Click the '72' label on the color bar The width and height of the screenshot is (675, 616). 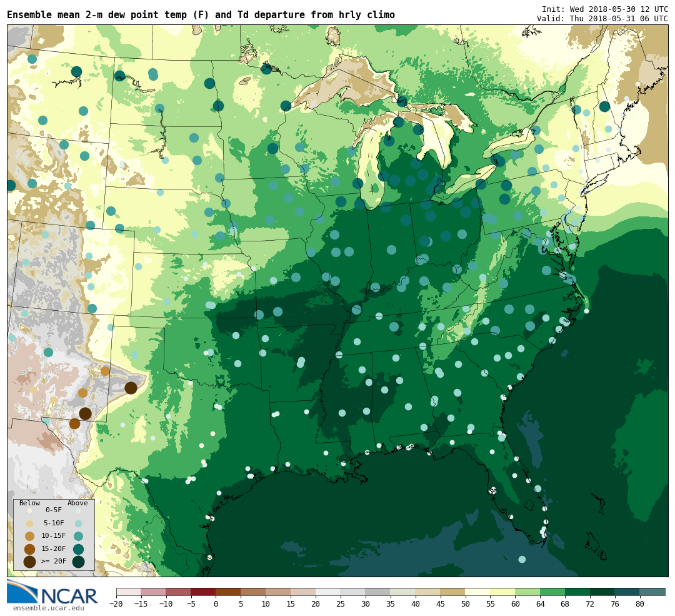590,604
